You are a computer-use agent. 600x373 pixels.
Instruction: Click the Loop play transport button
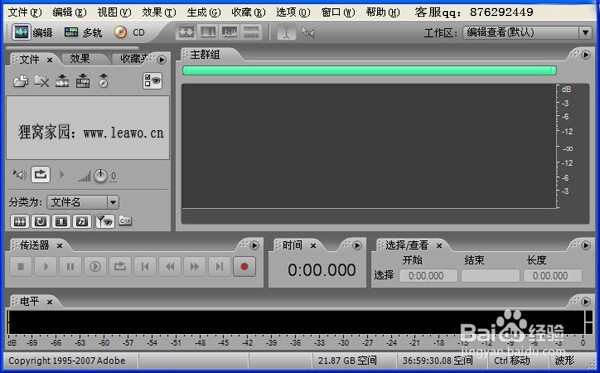pyautogui.click(x=120, y=266)
